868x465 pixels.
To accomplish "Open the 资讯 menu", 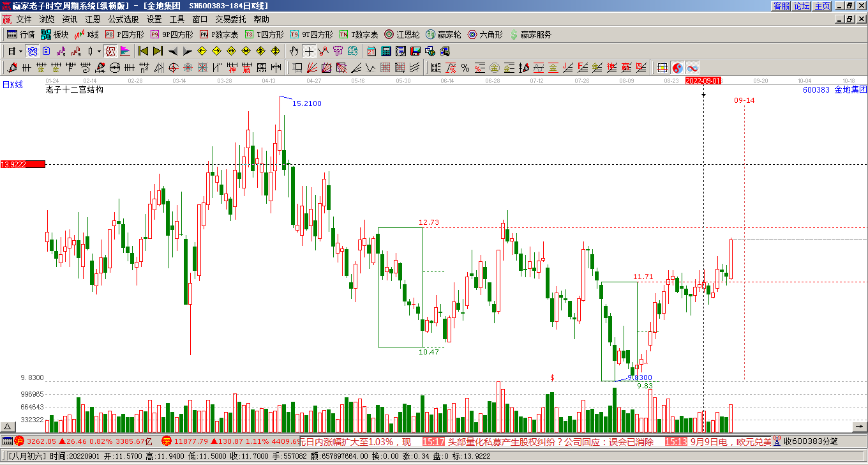I will tap(70, 20).
